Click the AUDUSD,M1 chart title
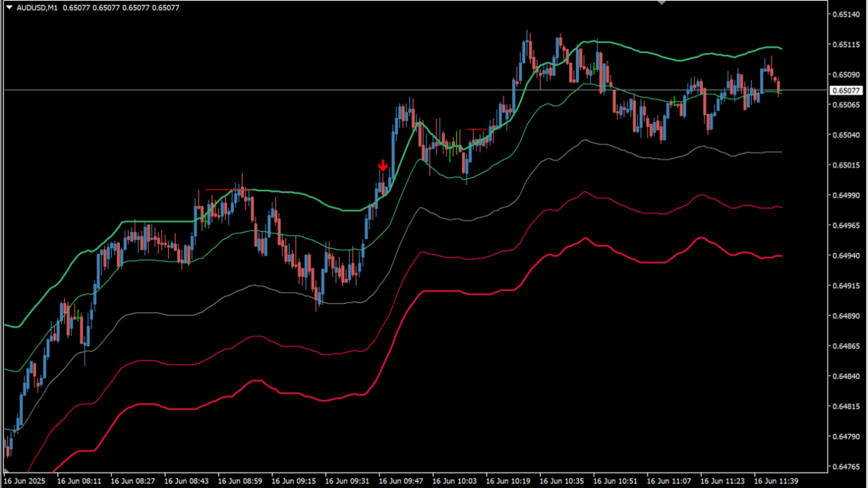This screenshot has width=868, height=488. (36, 7)
